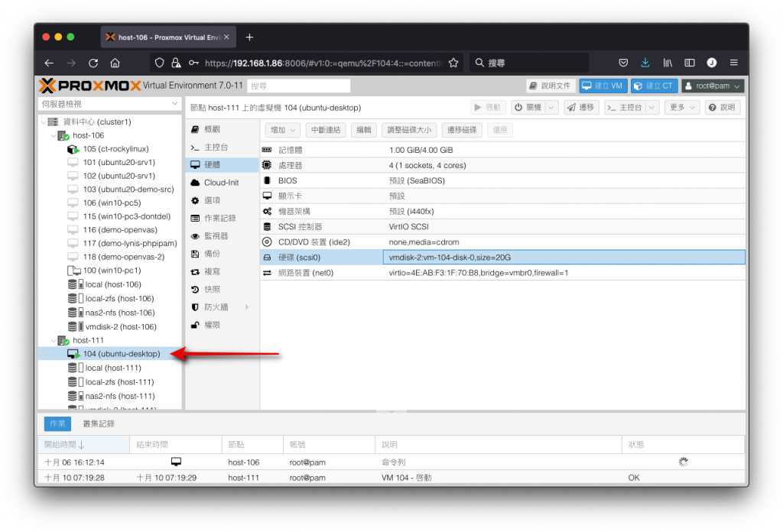This screenshot has width=783, height=532.
Task: Click the 建立 VM button
Action: (x=603, y=86)
